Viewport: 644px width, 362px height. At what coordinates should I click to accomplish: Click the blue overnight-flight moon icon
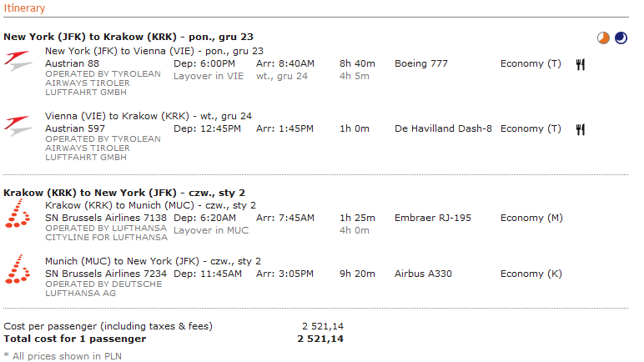point(621,38)
